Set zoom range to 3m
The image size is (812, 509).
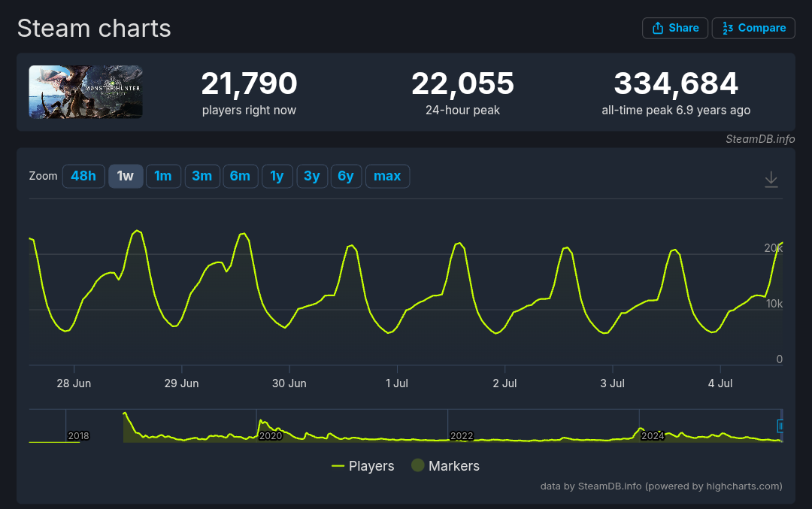[x=201, y=176]
